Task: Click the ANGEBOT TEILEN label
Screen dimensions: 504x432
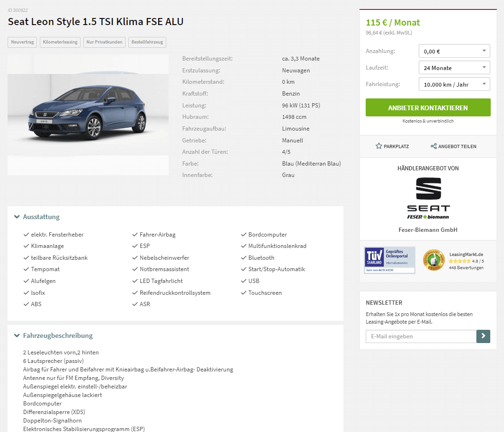Action: click(x=458, y=147)
